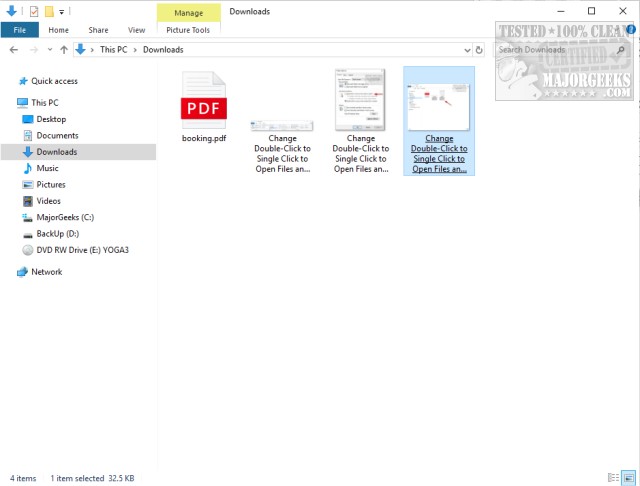Click Downloads in the address path

(163, 49)
